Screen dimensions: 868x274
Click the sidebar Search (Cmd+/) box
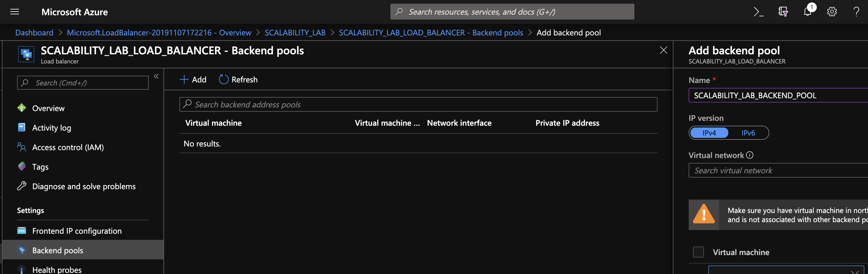coord(83,83)
